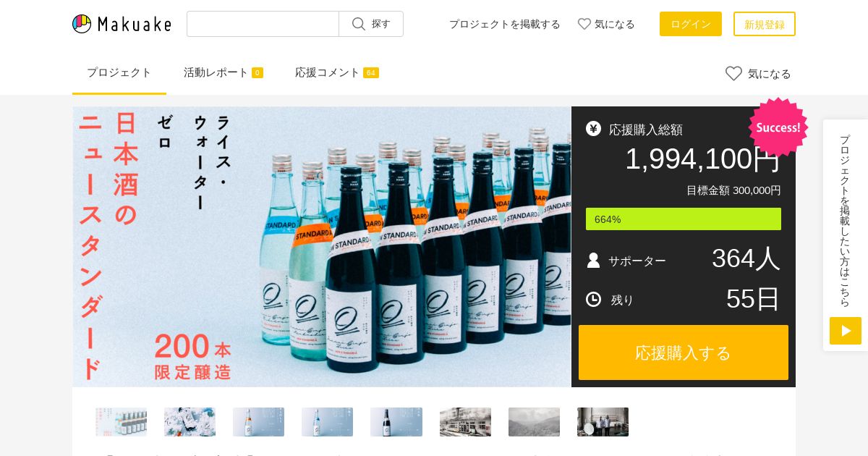868x456 pixels.
Task: Open プロジェクトを掲載する link
Action: pos(505,24)
